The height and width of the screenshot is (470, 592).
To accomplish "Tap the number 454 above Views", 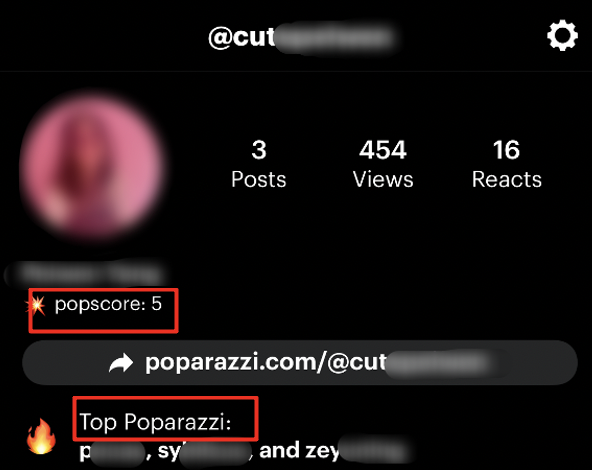I will click(x=383, y=150).
